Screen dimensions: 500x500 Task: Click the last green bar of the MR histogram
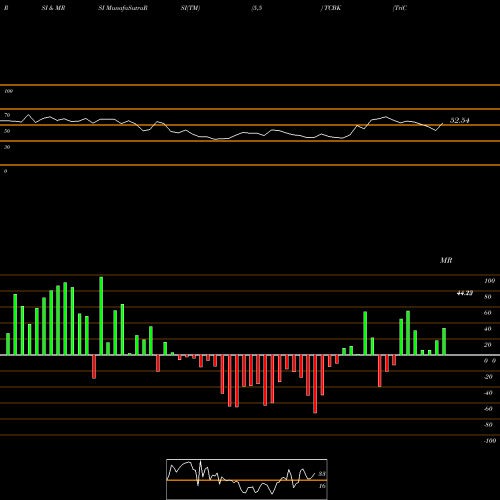click(x=444, y=342)
